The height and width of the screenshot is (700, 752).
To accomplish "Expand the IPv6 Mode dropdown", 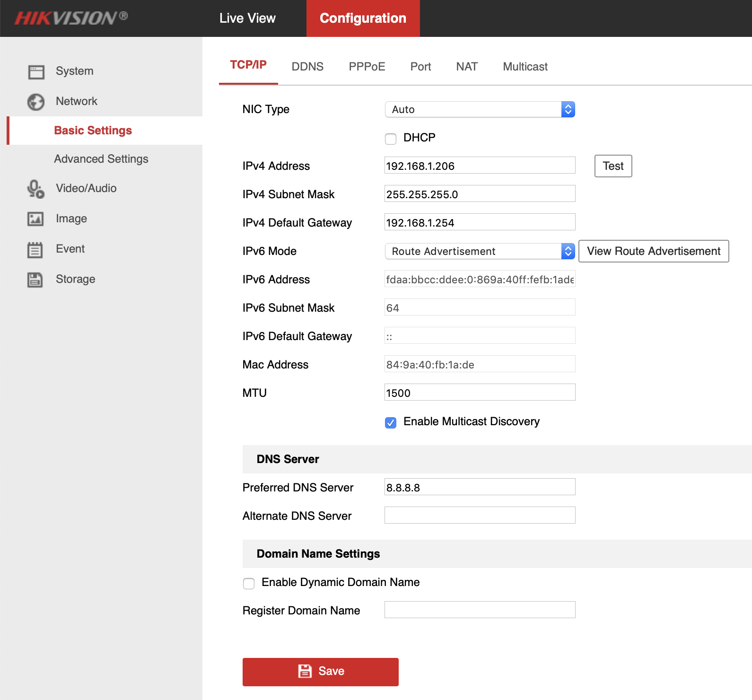I will (x=480, y=251).
